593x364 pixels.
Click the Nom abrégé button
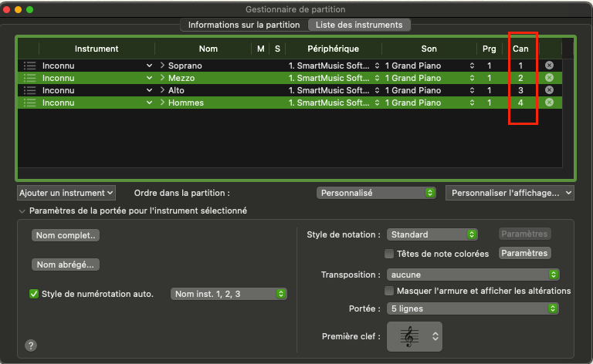click(x=66, y=265)
